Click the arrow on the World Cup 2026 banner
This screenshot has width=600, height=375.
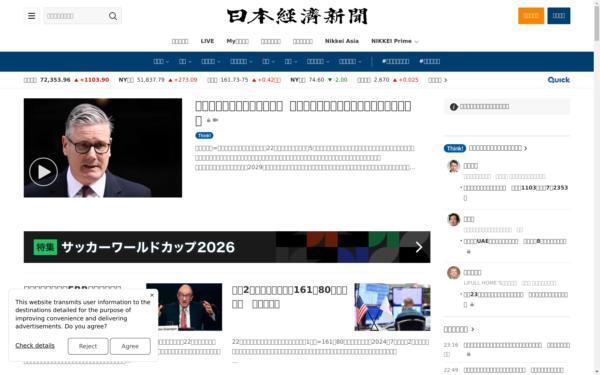[419, 247]
